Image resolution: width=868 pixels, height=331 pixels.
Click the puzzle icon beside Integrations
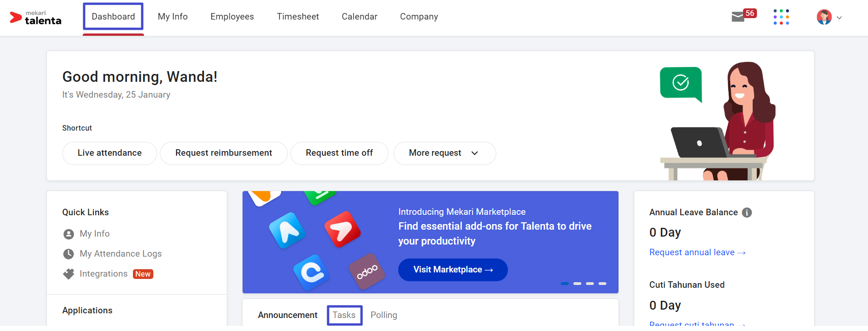tap(69, 274)
